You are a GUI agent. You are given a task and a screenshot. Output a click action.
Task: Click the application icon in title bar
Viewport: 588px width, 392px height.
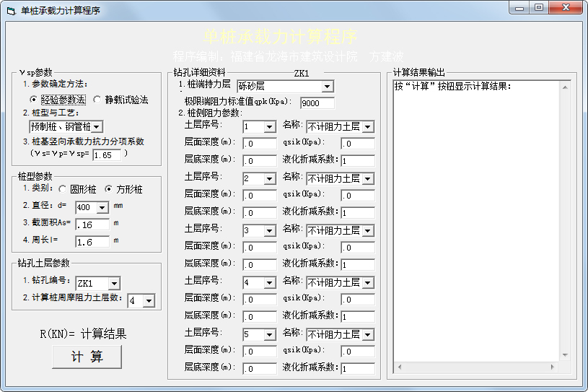10,11
